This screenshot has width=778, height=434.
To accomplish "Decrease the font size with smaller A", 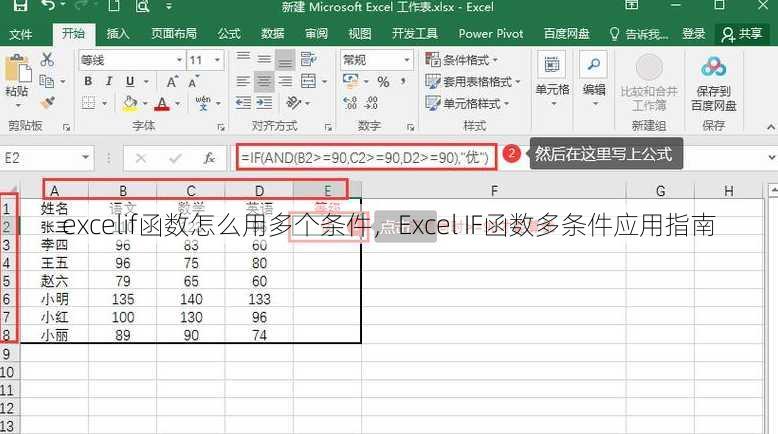I will [193, 81].
